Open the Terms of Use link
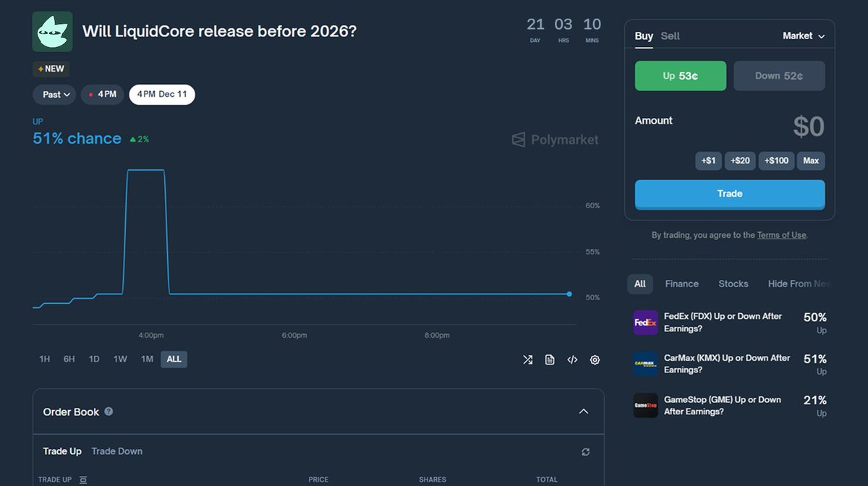The image size is (868, 486). coord(782,234)
